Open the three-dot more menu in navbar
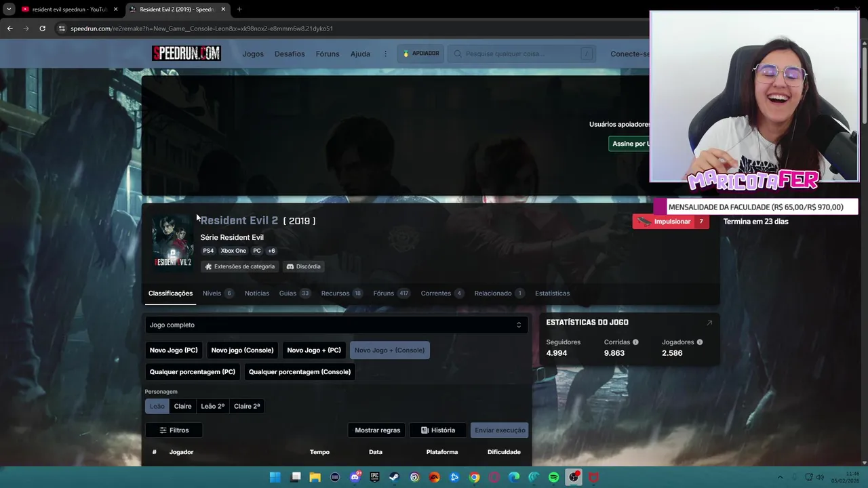The height and width of the screenshot is (488, 868). point(386,54)
